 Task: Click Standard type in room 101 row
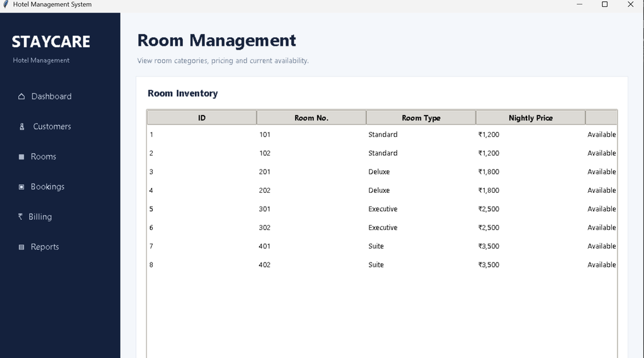tap(383, 134)
